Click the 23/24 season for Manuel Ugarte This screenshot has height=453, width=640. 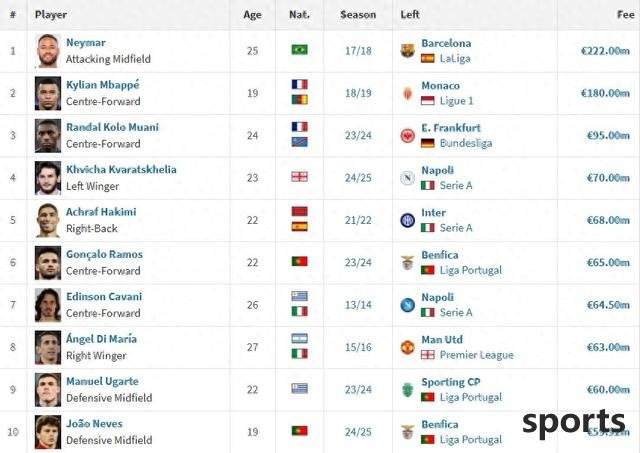tap(358, 390)
